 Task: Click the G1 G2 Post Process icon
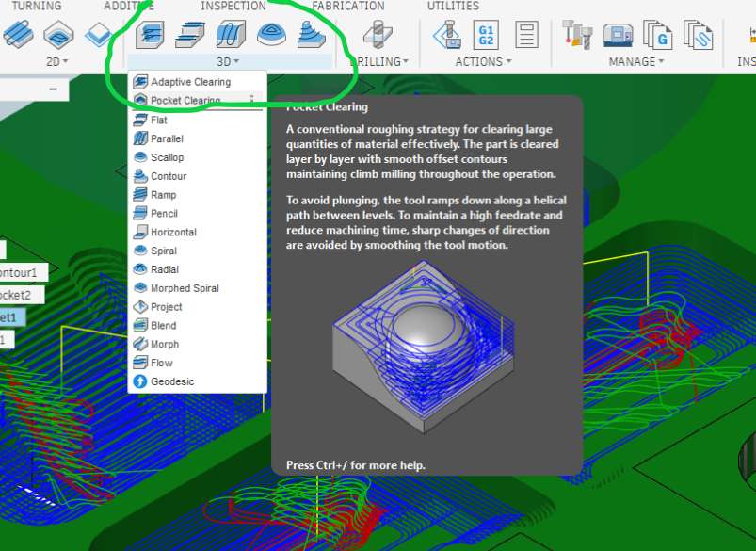click(486, 34)
